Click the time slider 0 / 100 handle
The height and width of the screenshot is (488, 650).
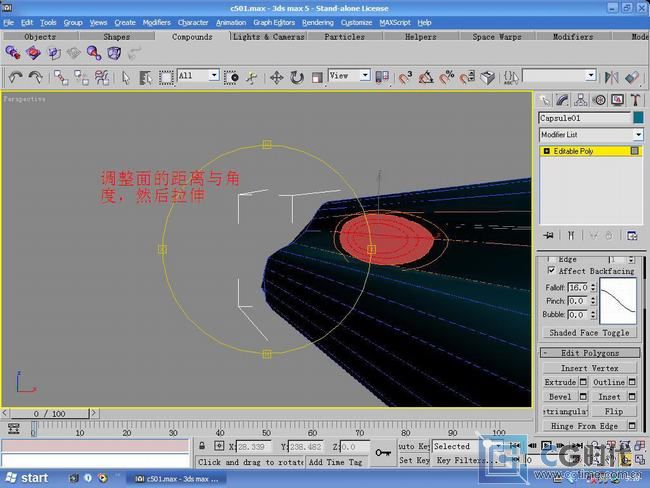[49, 413]
